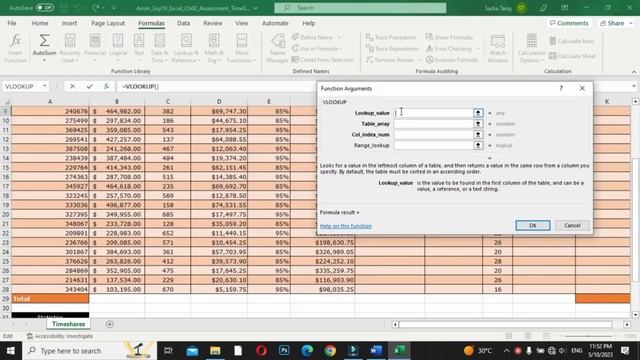Screen dimensions: 640x360
Task: Add a new sheet with plus icon
Action: pos(109,324)
